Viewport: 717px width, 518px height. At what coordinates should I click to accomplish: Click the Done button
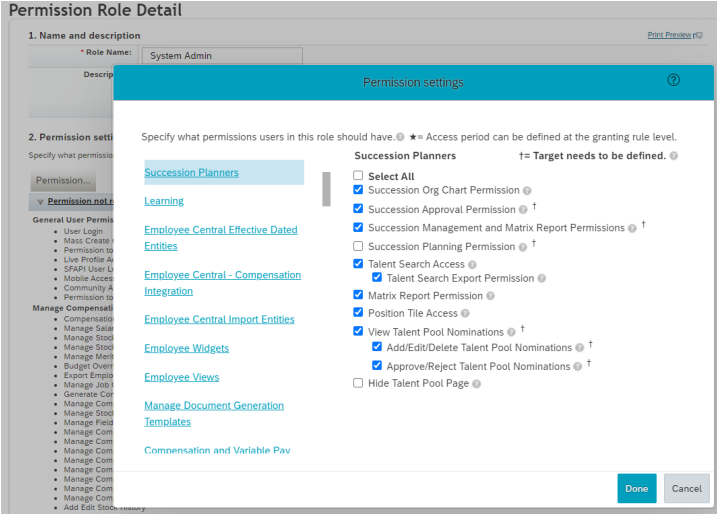[637, 489]
